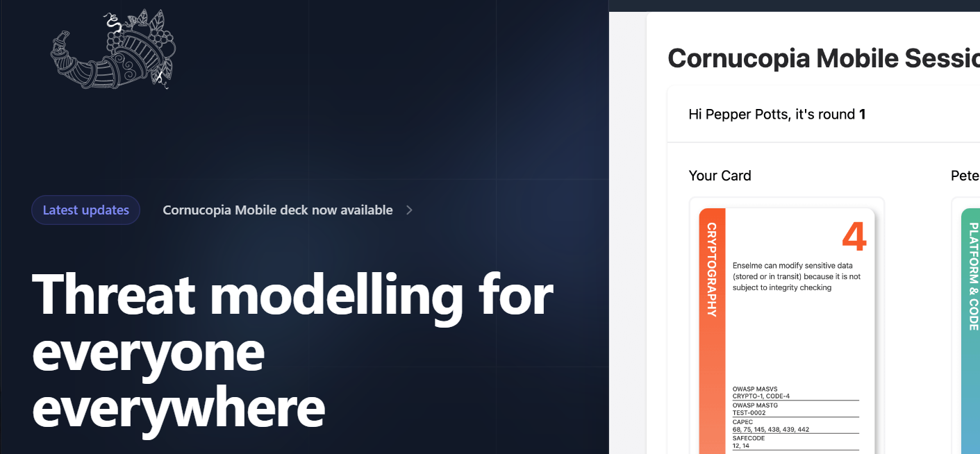Click the Enselme threat description text
980x454 pixels.
click(796, 276)
